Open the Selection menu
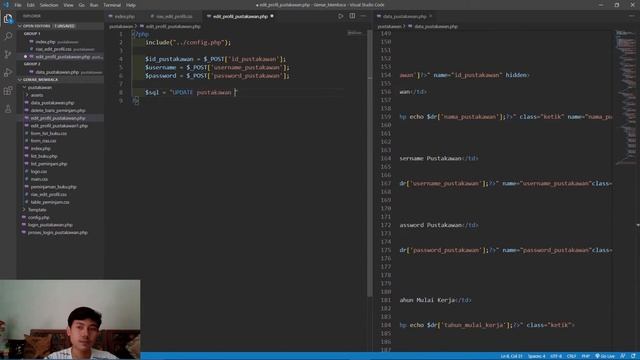Image resolution: width=640 pixels, height=360 pixels. 49,5
